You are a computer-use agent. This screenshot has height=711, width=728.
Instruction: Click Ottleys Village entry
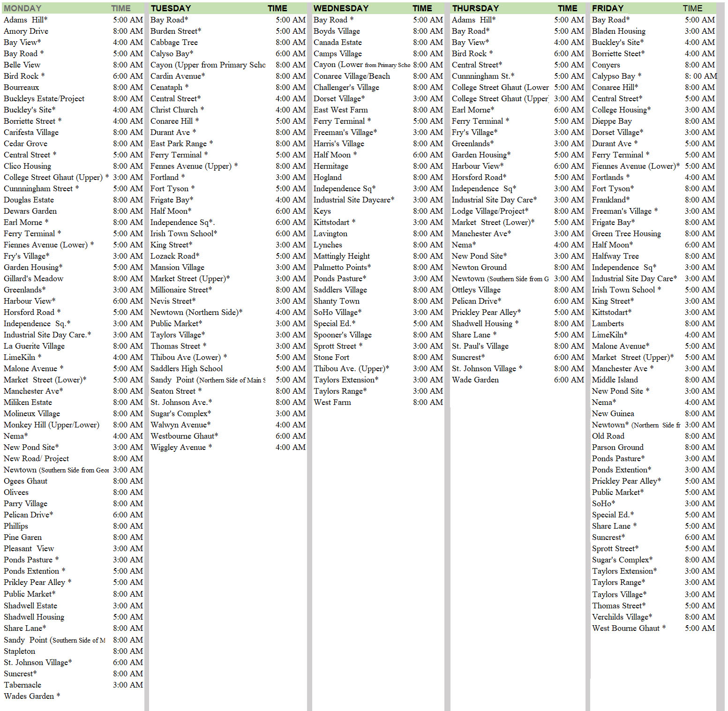(x=476, y=290)
